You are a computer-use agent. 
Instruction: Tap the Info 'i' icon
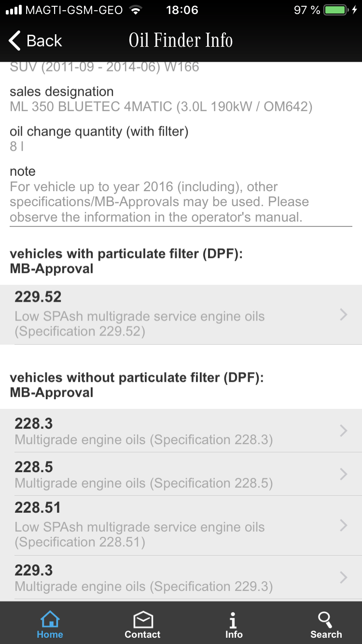(x=233, y=619)
